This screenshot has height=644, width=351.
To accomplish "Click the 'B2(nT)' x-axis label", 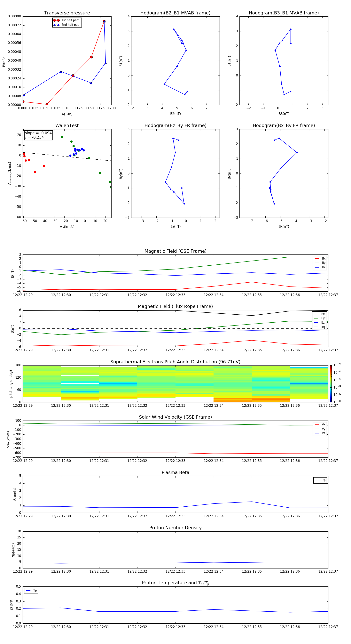I will 175,114.
